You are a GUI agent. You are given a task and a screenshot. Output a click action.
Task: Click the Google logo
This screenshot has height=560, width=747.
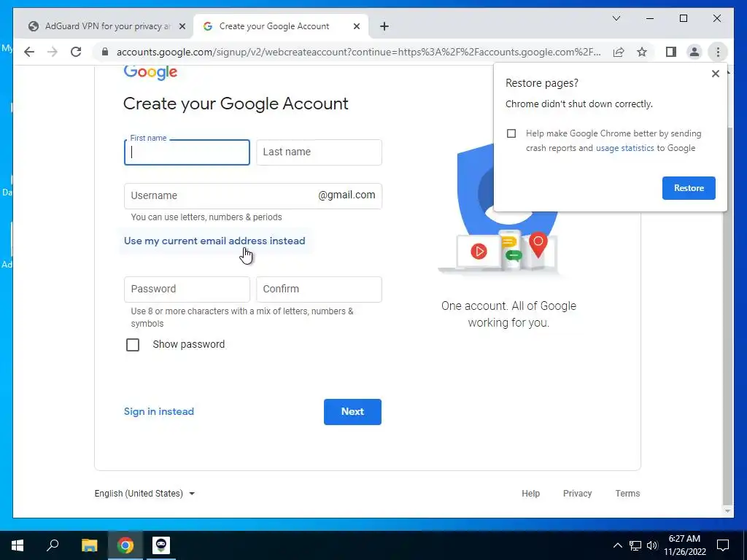pyautogui.click(x=150, y=72)
